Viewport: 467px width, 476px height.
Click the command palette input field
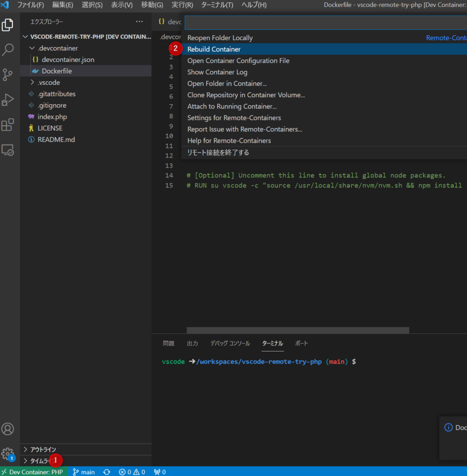point(326,23)
